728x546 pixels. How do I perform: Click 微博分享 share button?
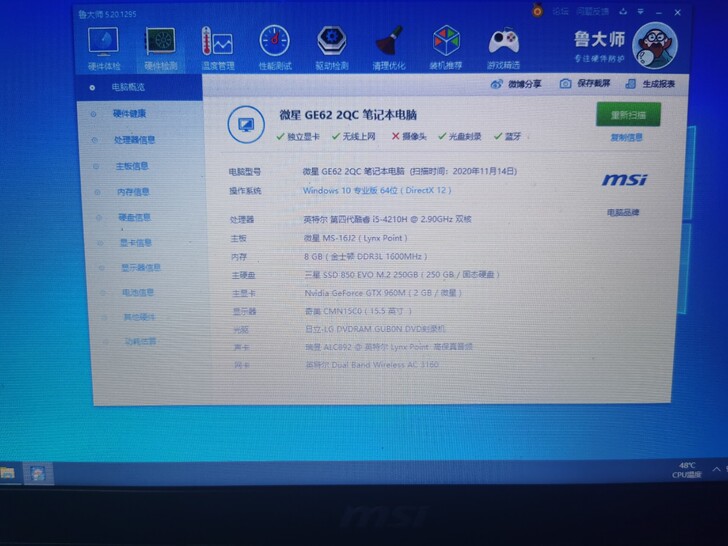516,84
